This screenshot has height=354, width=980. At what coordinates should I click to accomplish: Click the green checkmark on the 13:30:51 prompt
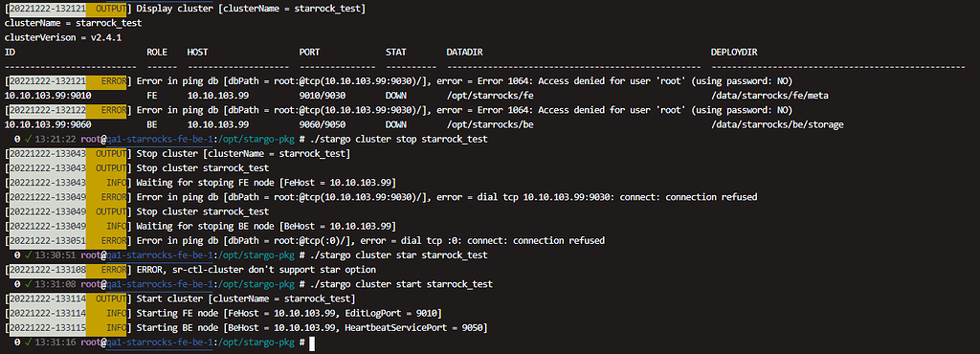coord(30,255)
